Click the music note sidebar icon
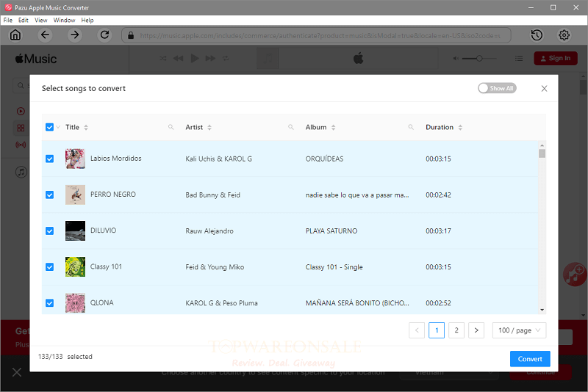588x392 pixels. click(x=21, y=172)
